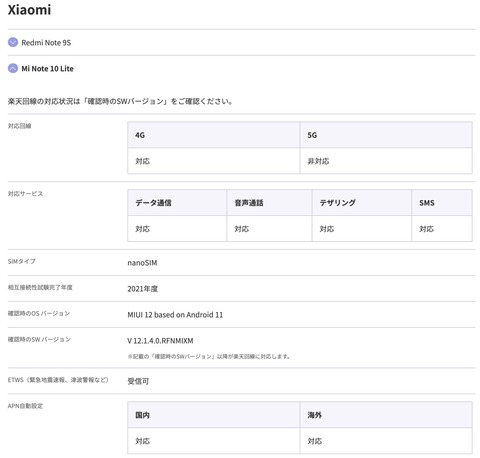The image size is (480, 458).
Task: Select the Mi Note 10 Lite heading
Action: [47, 69]
